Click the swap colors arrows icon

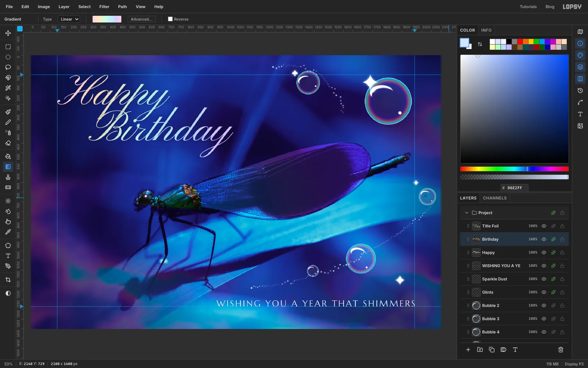pyautogui.click(x=480, y=44)
